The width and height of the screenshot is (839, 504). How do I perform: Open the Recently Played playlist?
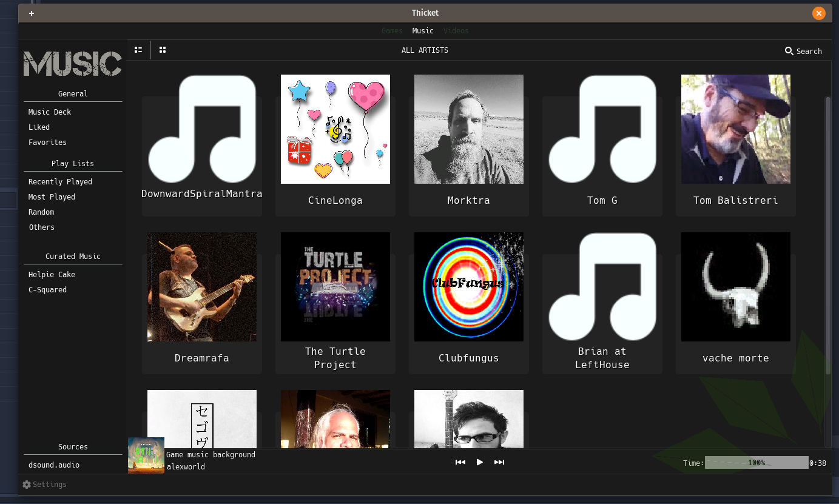[60, 182]
